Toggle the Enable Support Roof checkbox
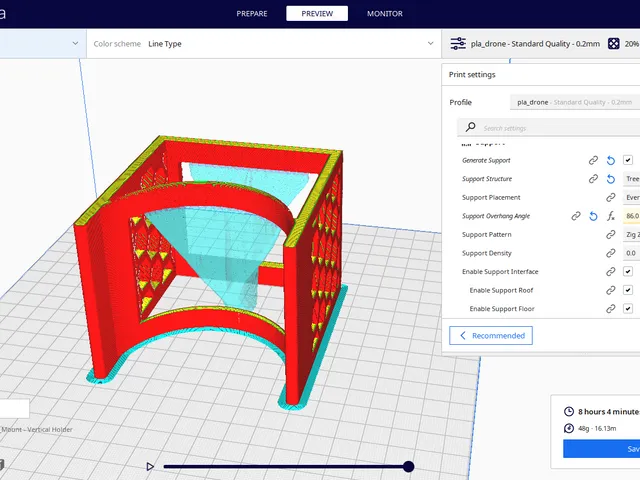Image resolution: width=640 pixels, height=480 pixels. [x=628, y=290]
